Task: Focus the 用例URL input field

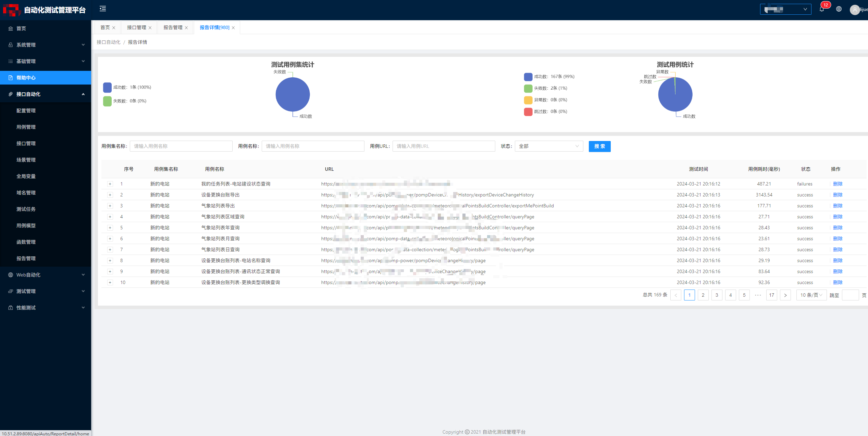Action: tap(444, 146)
